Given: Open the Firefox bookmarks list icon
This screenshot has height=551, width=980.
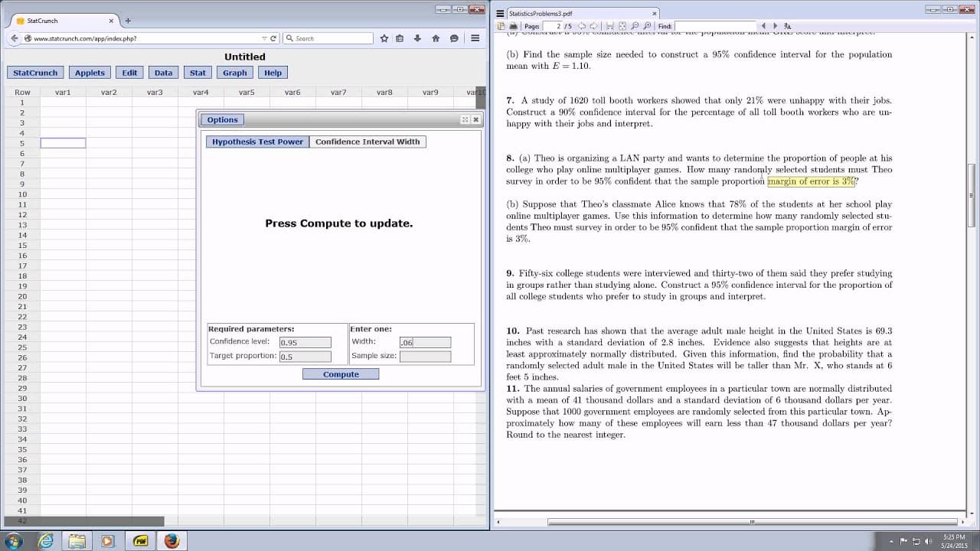Looking at the screenshot, I should point(400,38).
